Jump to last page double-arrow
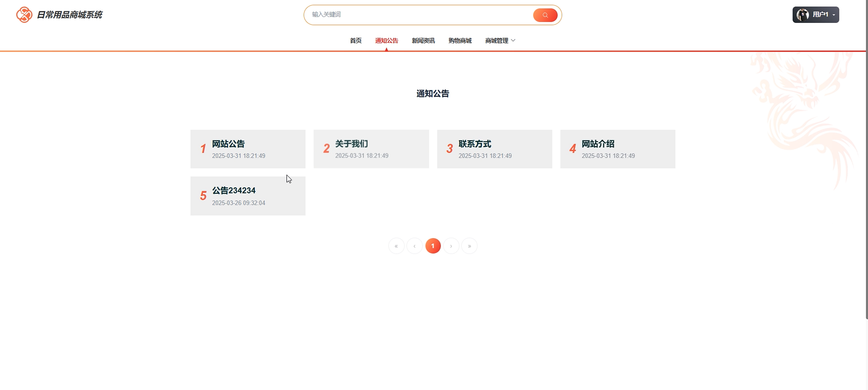 [x=469, y=246]
